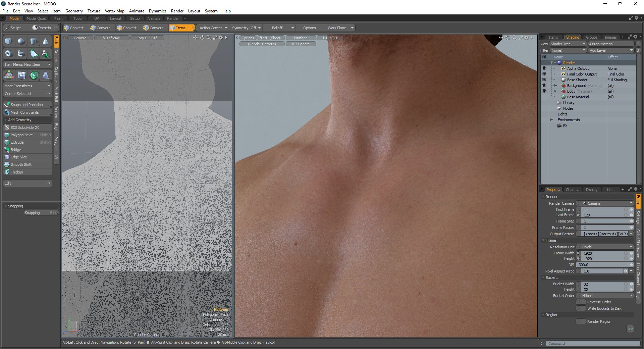Screen dimensions: 644x349
Task: Activate the Text tool
Action: [45, 53]
